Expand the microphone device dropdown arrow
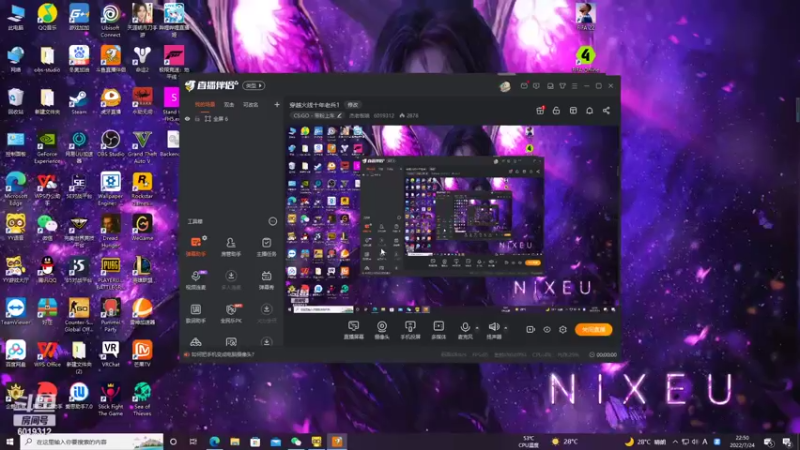 [477, 328]
